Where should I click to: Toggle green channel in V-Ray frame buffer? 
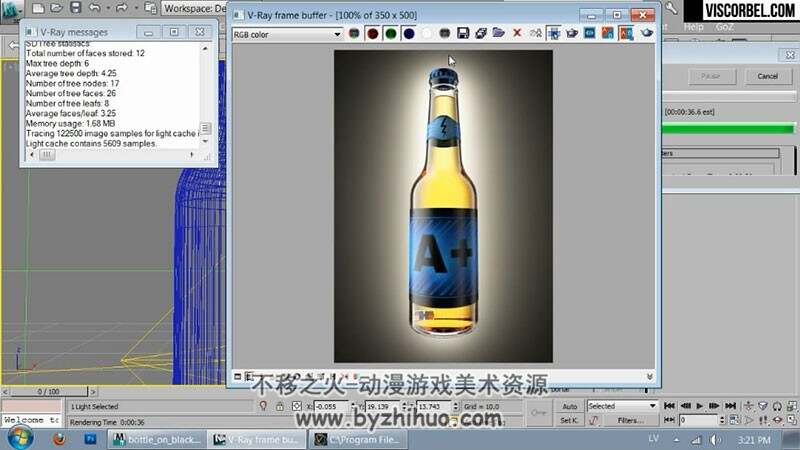click(x=391, y=34)
